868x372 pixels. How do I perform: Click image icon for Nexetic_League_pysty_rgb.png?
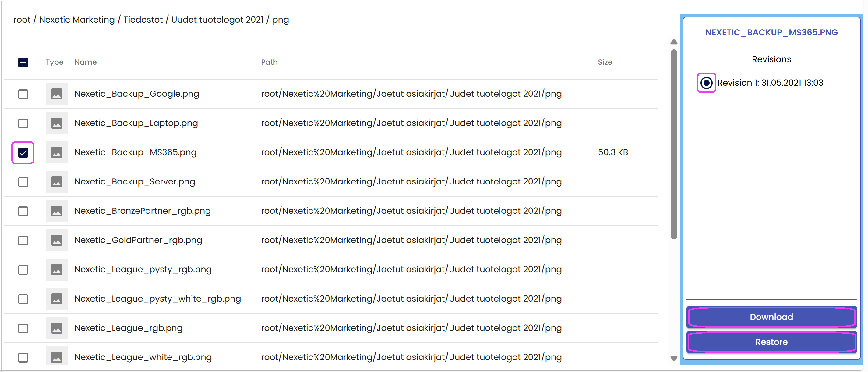(x=56, y=270)
